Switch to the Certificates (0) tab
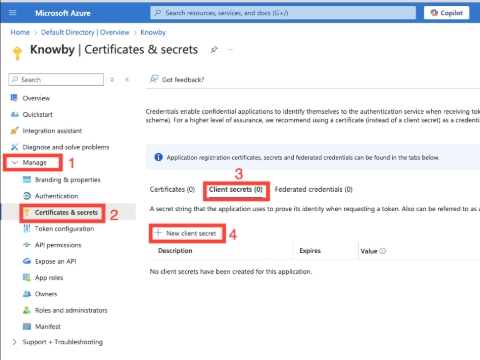The width and height of the screenshot is (480, 360). 172,189
